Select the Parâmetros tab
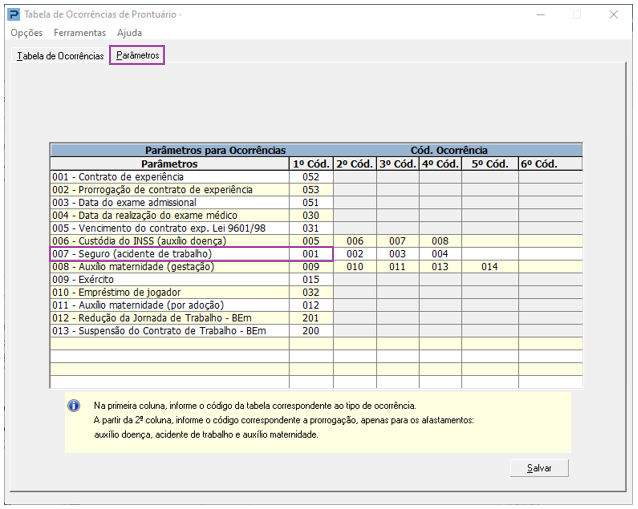Image resolution: width=638 pixels, height=509 pixels. coord(137,56)
